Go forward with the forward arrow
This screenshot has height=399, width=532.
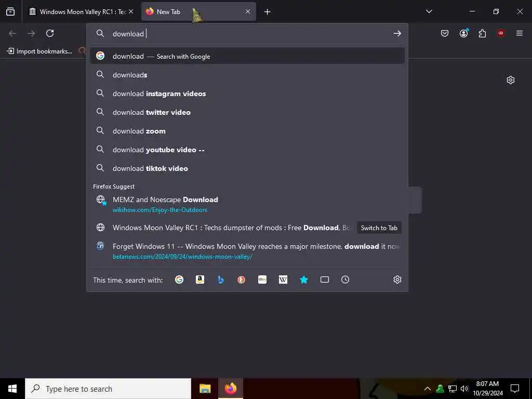pyautogui.click(x=31, y=33)
